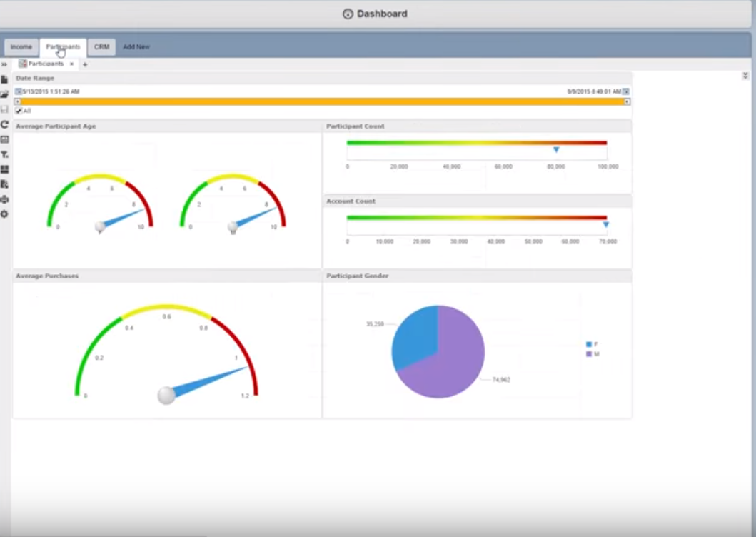Viewport: 756px width, 537px height.
Task: Expand the left sidebar with double chevron
Action: click(x=4, y=64)
